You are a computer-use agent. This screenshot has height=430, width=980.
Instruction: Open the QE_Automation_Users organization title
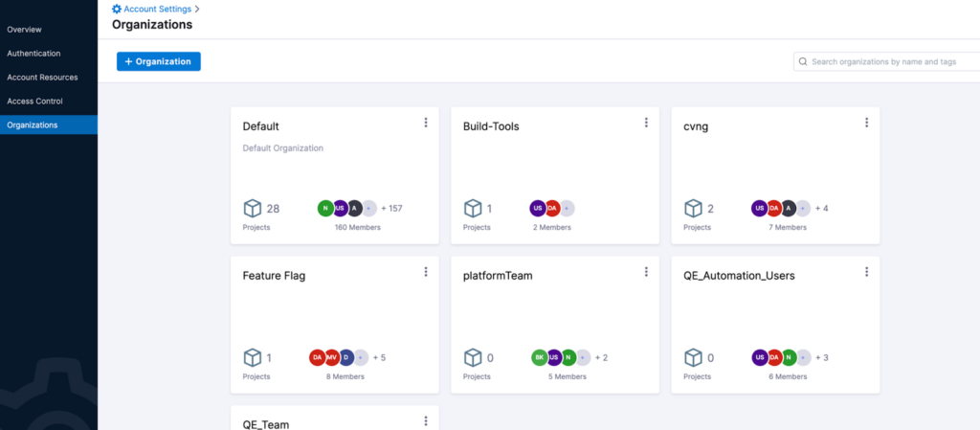[x=740, y=276]
